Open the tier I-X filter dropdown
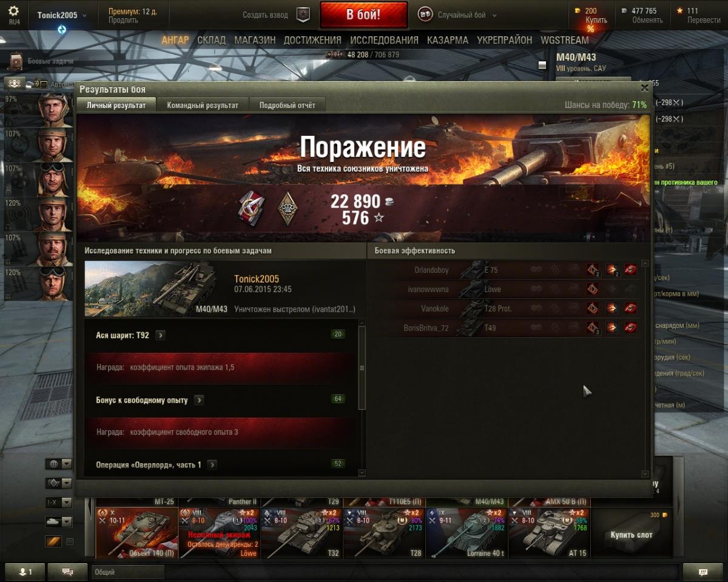The height and width of the screenshot is (582, 728). coord(59,503)
